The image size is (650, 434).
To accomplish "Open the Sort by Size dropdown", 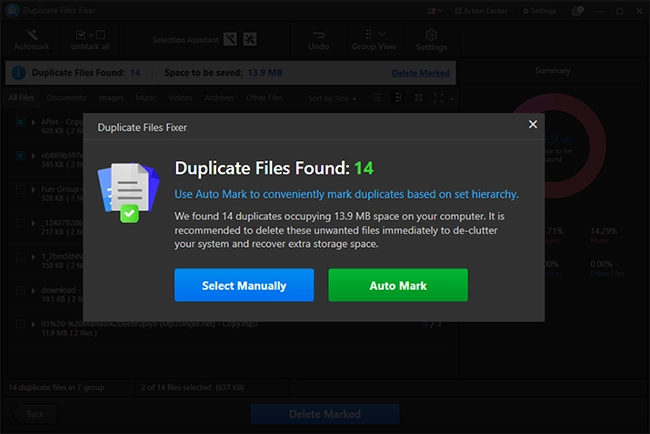I will point(332,98).
